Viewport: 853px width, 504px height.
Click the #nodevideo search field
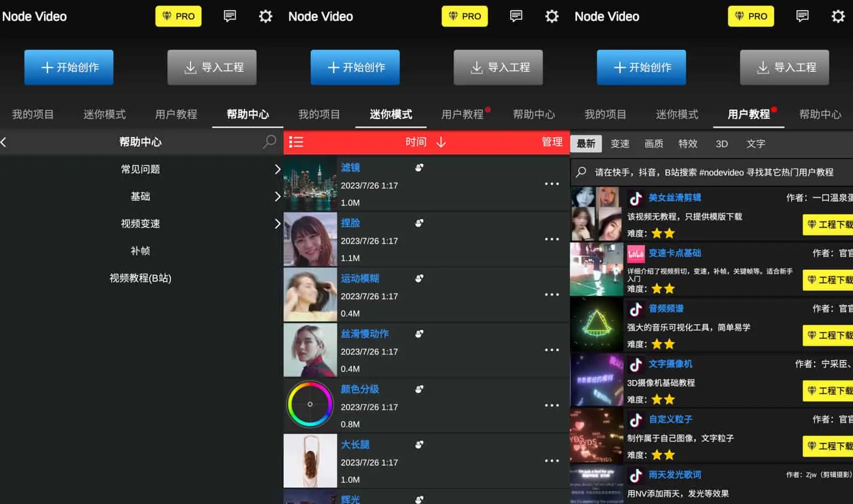710,172
